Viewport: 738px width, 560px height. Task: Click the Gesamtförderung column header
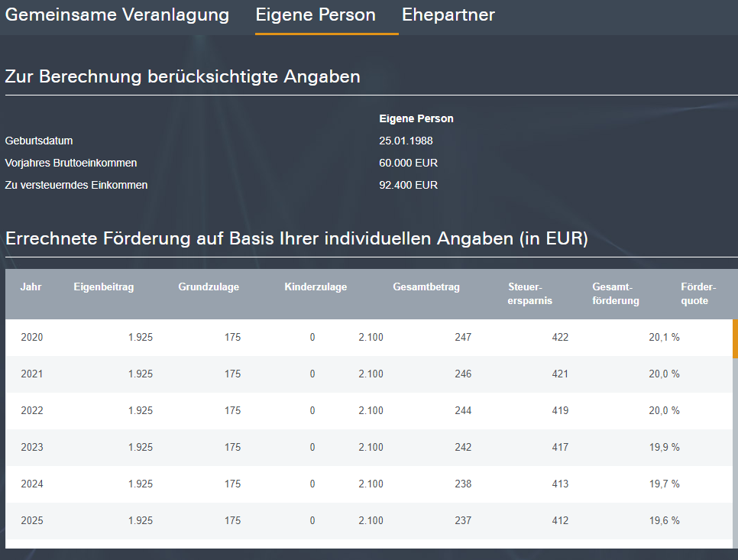pos(616,293)
